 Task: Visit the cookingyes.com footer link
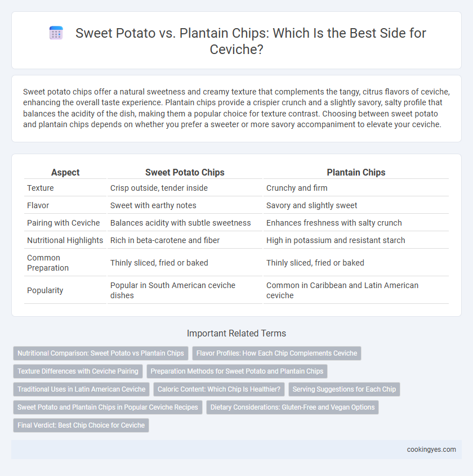coord(431,450)
